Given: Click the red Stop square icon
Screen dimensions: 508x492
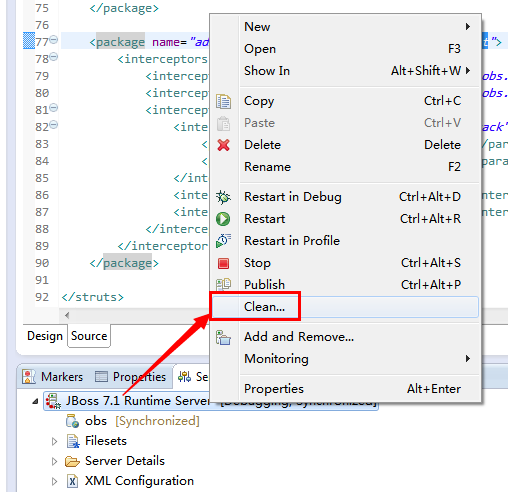Looking at the screenshot, I should [223, 263].
